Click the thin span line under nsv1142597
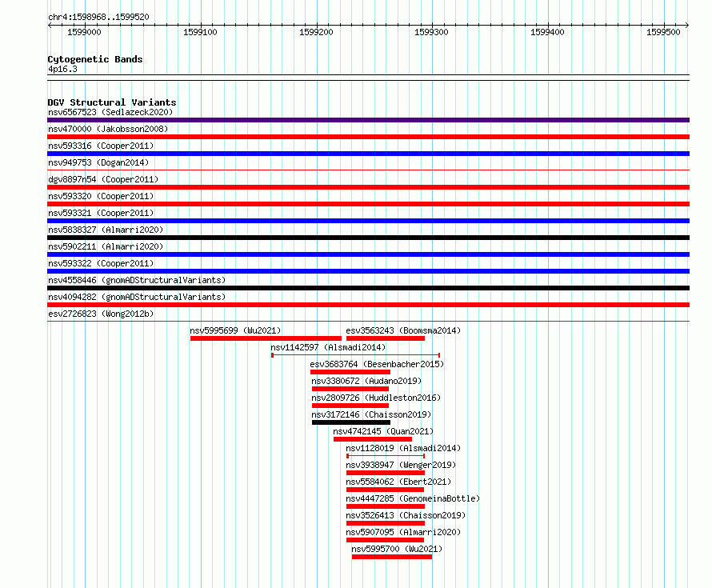712x588 pixels. 355,355
